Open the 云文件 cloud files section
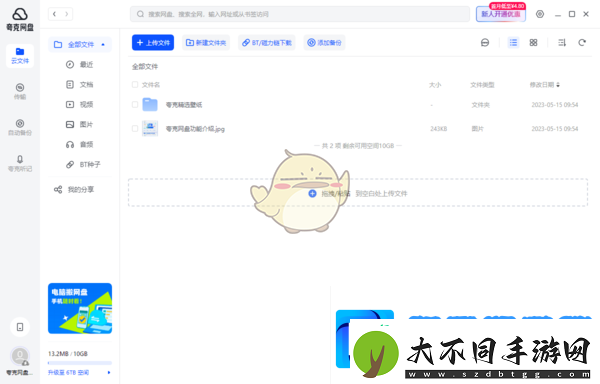The height and width of the screenshot is (384, 600). 20,55
